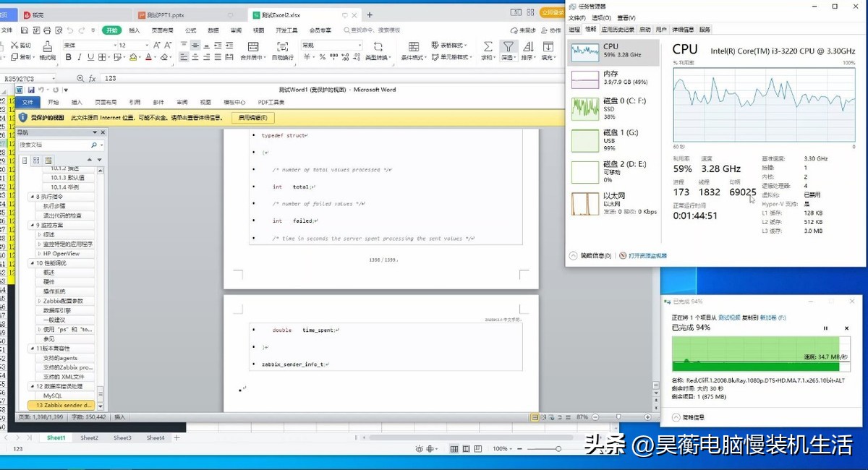Select the AutoSum (求和) tool
This screenshot has width=868, height=470.
(x=487, y=46)
